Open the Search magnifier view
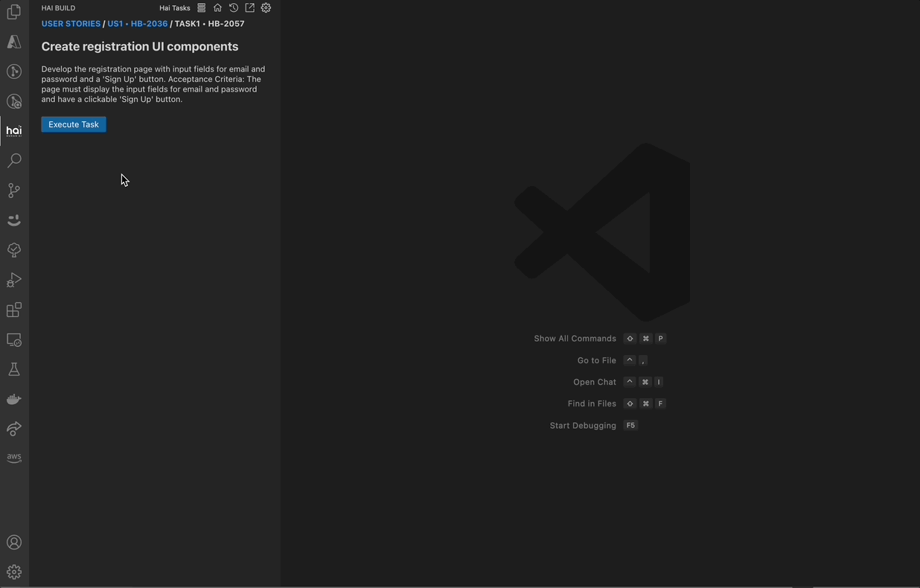The height and width of the screenshot is (588, 920). (x=14, y=161)
